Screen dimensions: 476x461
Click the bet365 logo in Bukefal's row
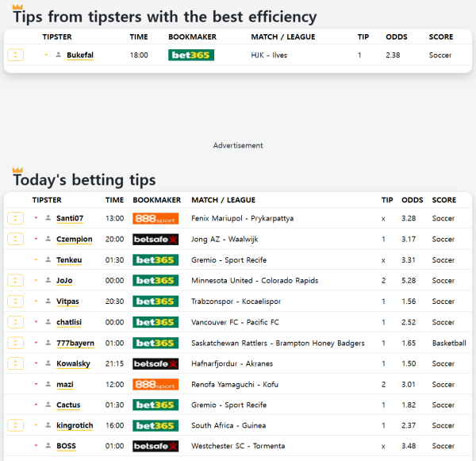coord(191,56)
